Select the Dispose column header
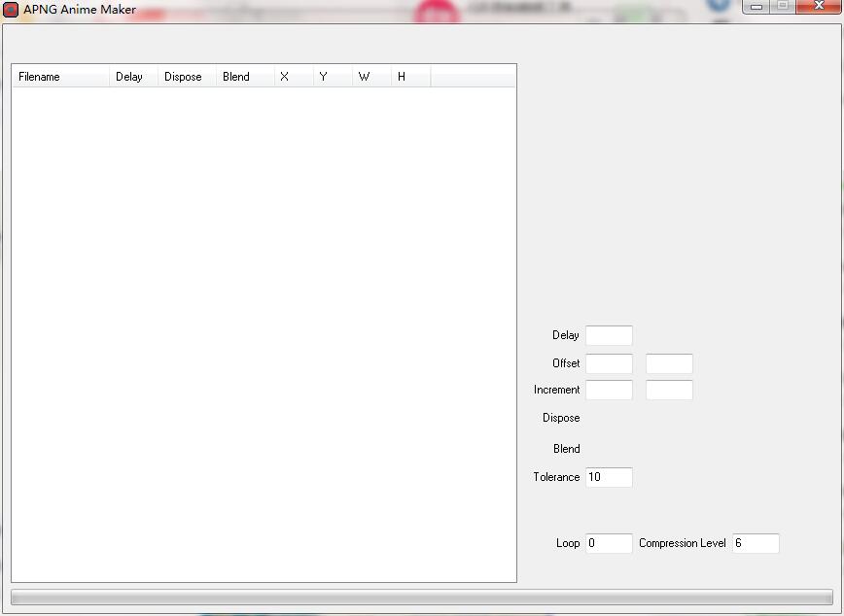The width and height of the screenshot is (844, 616). coord(187,77)
